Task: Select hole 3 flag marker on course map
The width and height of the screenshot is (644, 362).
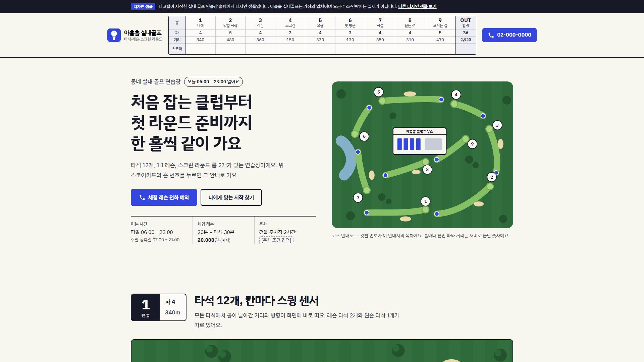Action: [x=497, y=125]
